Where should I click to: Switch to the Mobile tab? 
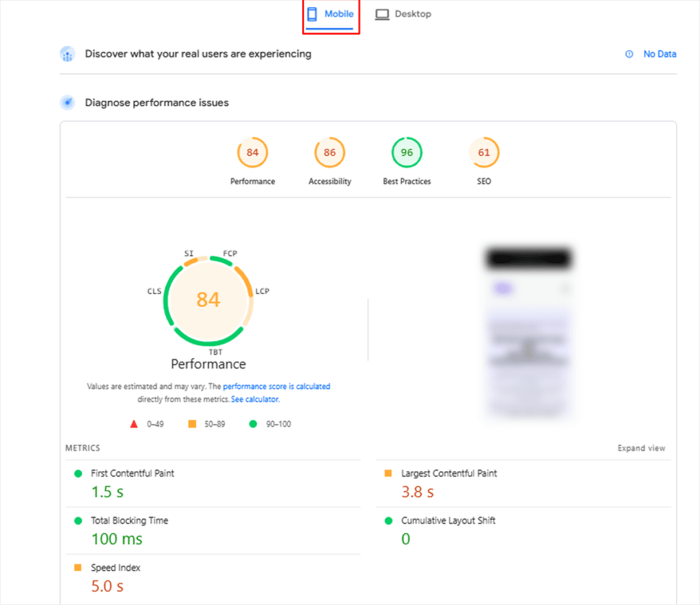tap(331, 14)
